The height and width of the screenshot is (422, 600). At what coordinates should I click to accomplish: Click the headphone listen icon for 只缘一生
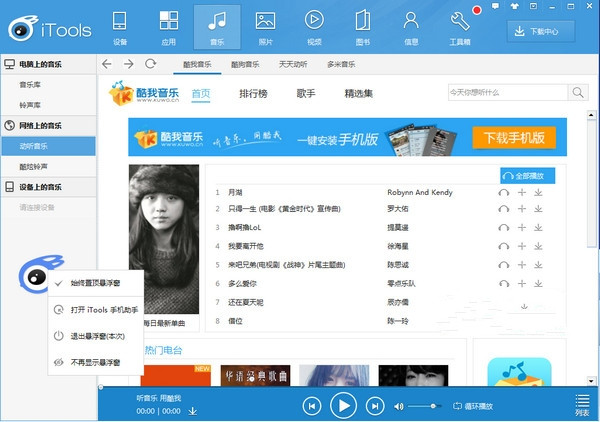(x=504, y=209)
